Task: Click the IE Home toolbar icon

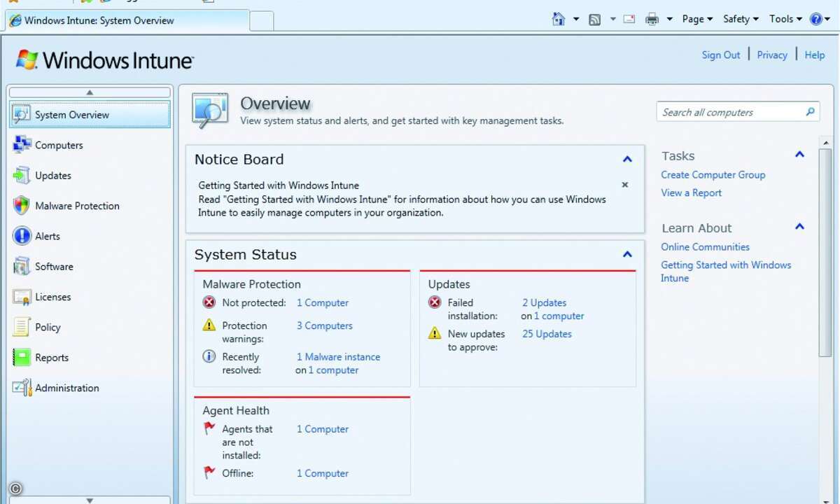Action: [x=559, y=19]
